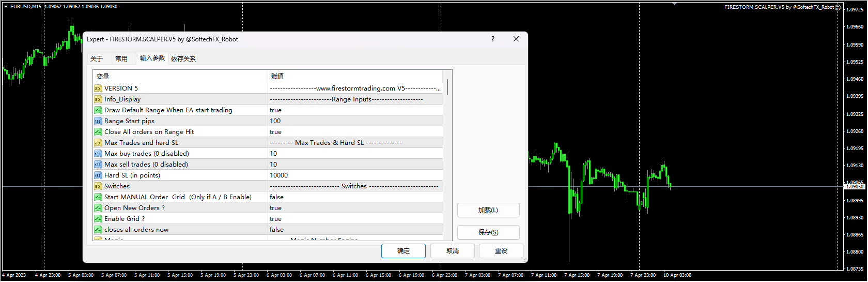This screenshot has height=282, width=868.
Task: Select the Max sell trades value 10
Action: 355,165
